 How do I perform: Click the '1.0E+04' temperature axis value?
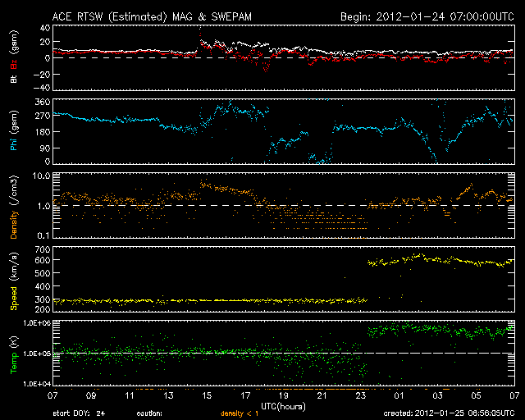pos(37,383)
